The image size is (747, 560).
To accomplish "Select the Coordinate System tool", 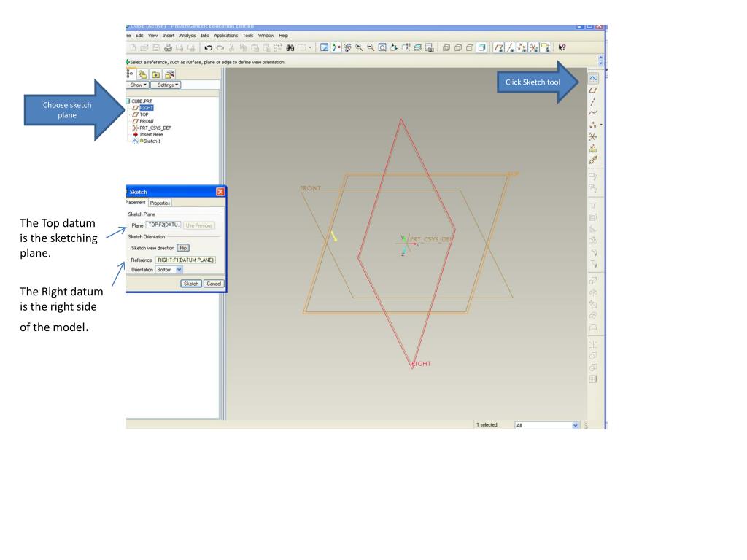I will [593, 136].
